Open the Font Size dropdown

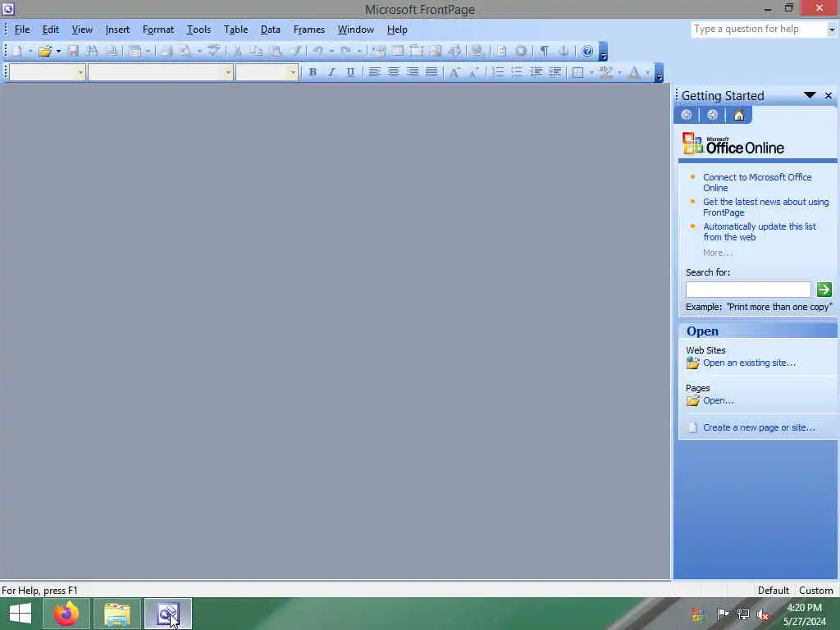tap(293, 72)
